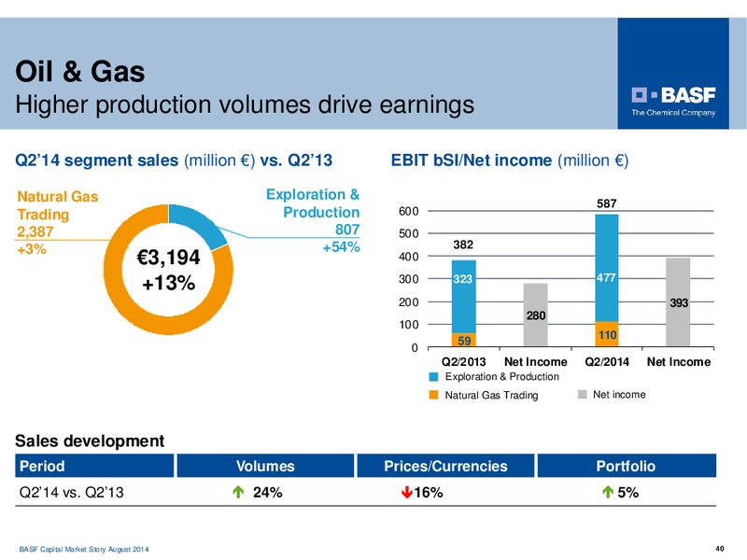Image resolution: width=747 pixels, height=560 pixels.
Task: Click the 5% portfolio value
Action: (627, 492)
